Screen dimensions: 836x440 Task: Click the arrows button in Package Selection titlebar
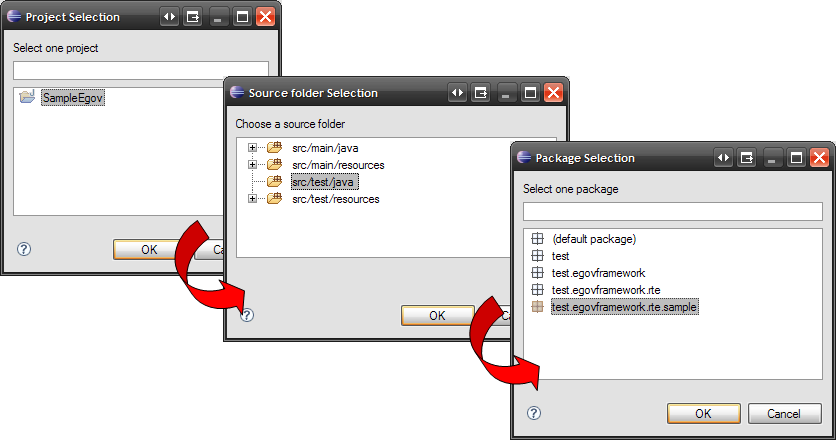pyautogui.click(x=723, y=157)
